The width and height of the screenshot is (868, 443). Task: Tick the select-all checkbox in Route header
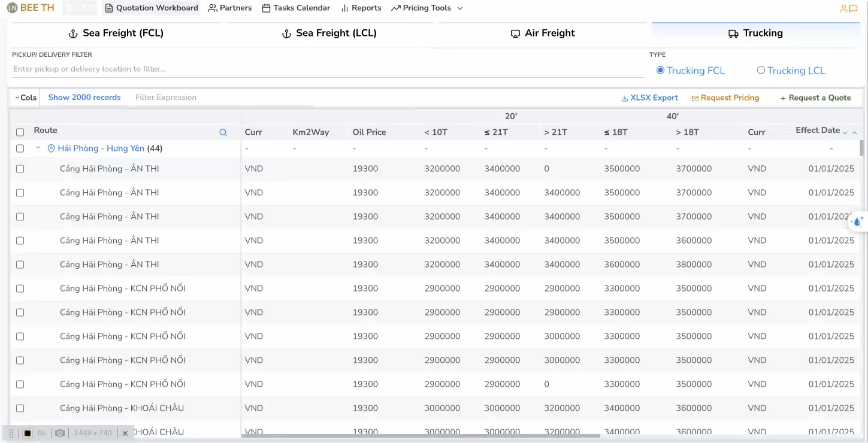point(20,132)
